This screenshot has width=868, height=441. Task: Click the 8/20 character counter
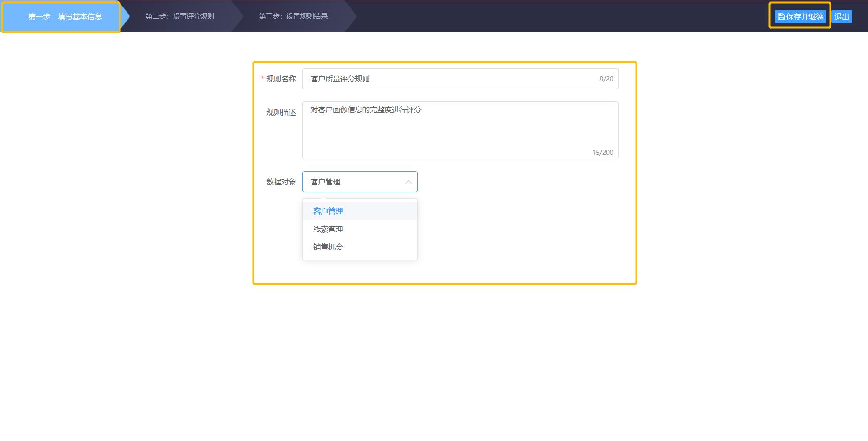[606, 79]
